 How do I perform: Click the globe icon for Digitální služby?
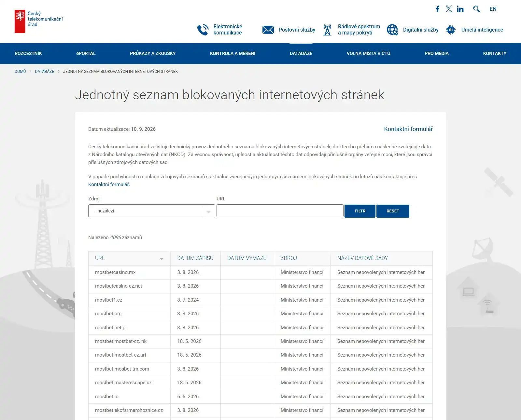392,30
